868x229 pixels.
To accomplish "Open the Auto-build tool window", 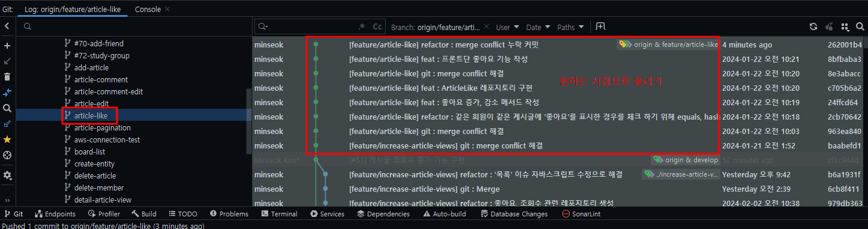I will pos(444,214).
